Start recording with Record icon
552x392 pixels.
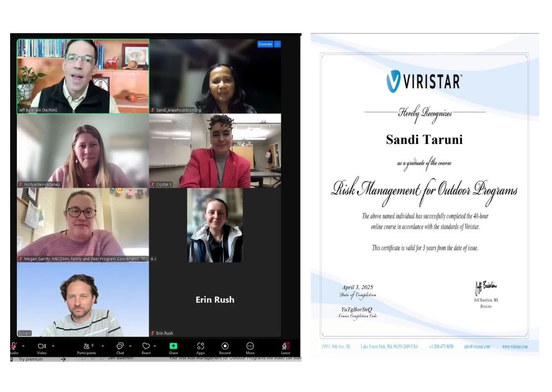point(225,346)
